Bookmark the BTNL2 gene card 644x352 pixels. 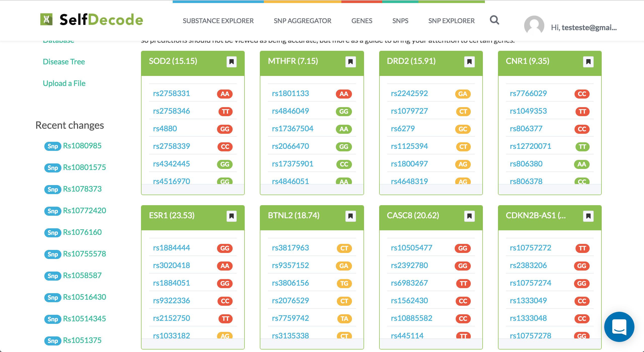(350, 216)
